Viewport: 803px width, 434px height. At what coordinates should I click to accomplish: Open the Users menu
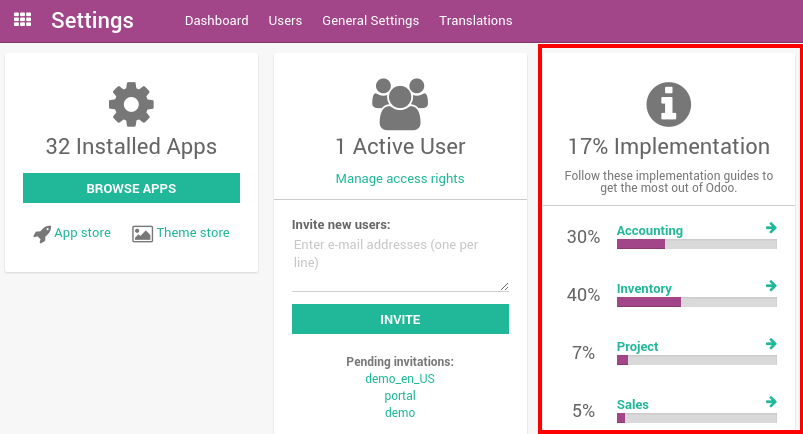click(285, 20)
